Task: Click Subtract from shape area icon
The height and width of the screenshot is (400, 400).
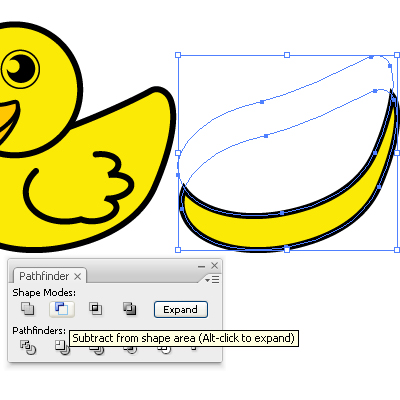Action: pyautogui.click(x=62, y=309)
